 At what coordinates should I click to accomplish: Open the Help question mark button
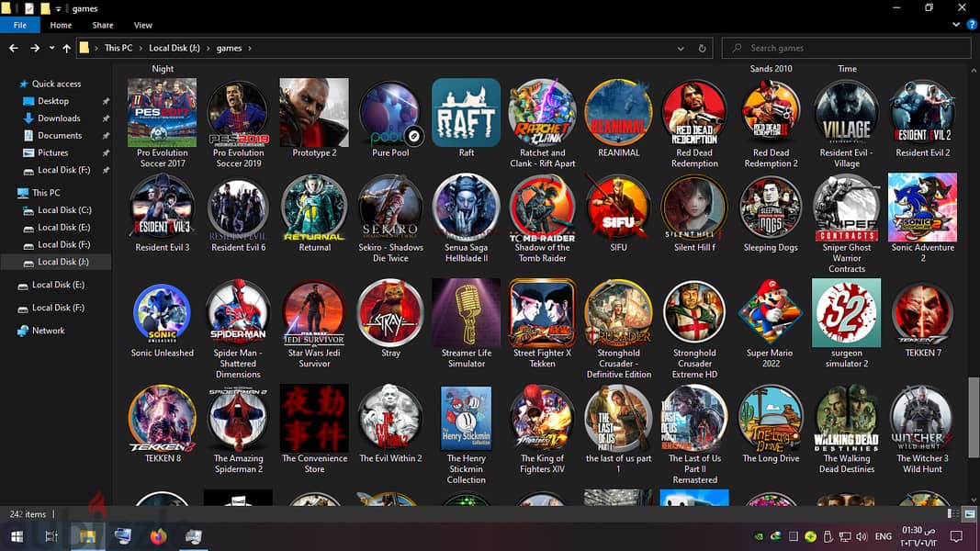pyautogui.click(x=971, y=25)
